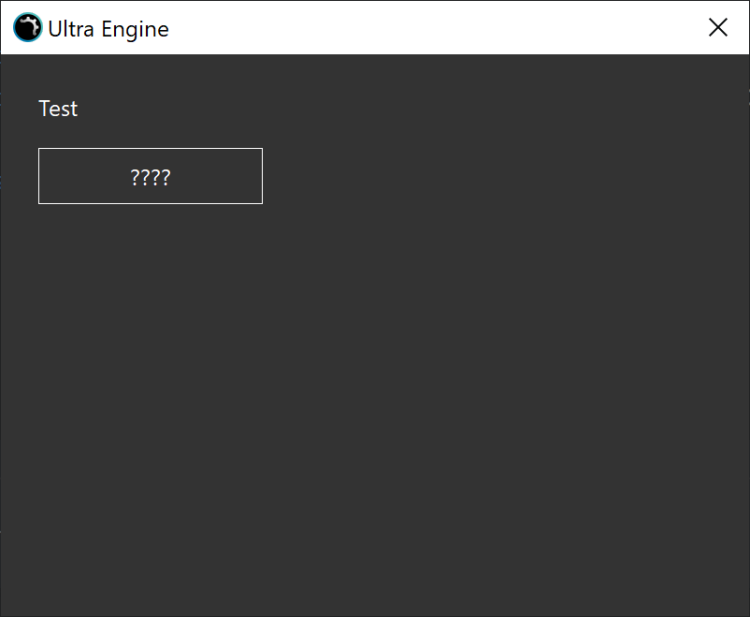Click the X icon in title bar
Viewport: 750px width, 617px height.
click(717, 28)
